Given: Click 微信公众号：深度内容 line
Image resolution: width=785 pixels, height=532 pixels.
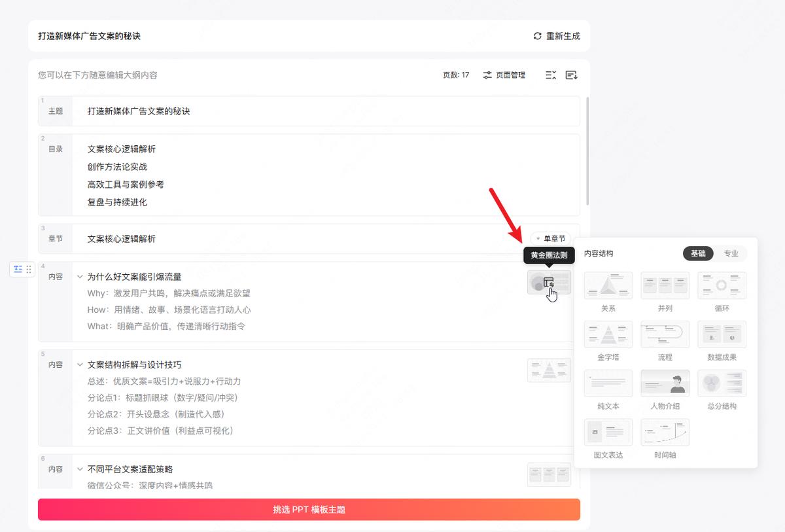Looking at the screenshot, I should (x=150, y=486).
